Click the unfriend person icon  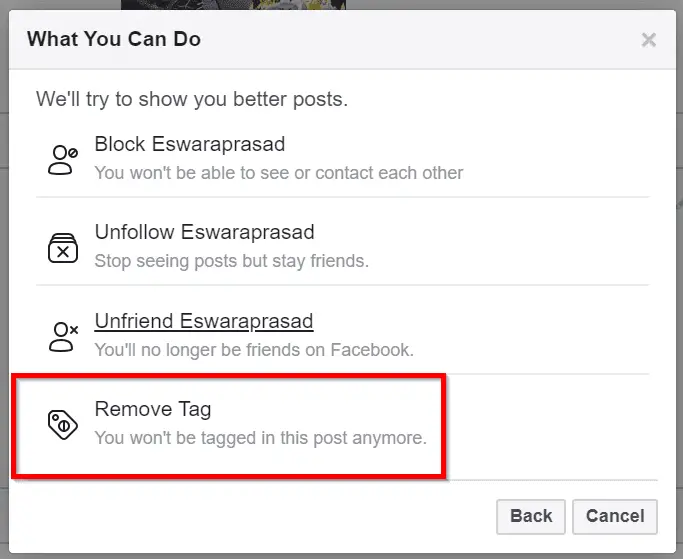click(64, 337)
